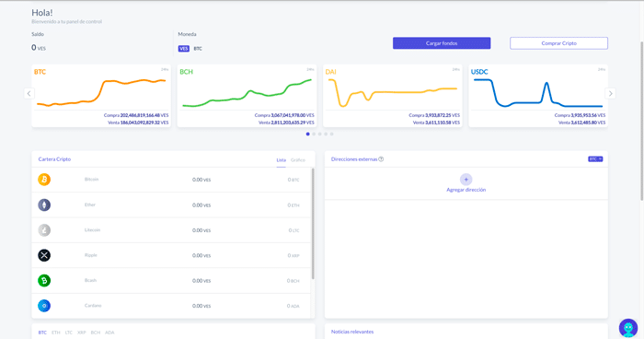Click the plus icon to add address
The image size is (644, 339).
point(466,180)
